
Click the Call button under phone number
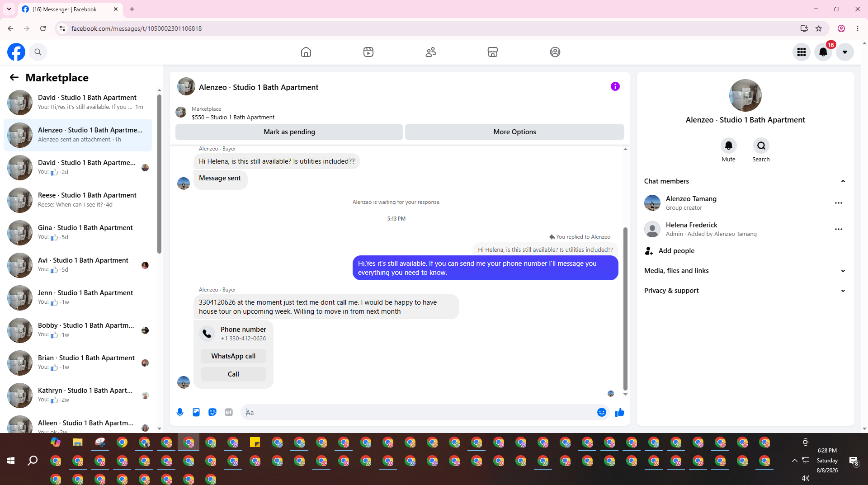pyautogui.click(x=233, y=374)
